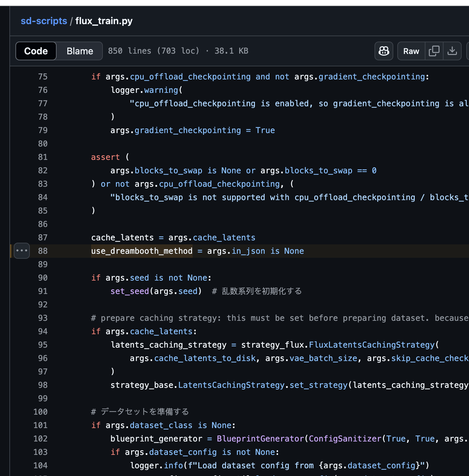Click ConfigSanitizer symbol on line 102

[x=345, y=439]
